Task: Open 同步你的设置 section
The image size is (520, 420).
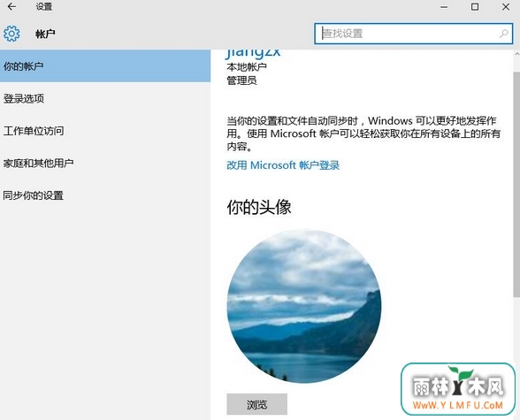Action: click(105, 195)
